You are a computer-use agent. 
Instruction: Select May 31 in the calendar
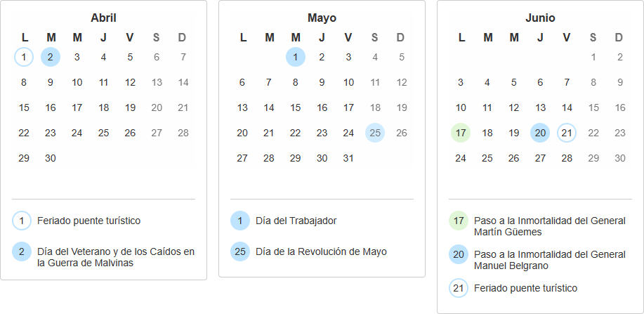tap(348, 158)
